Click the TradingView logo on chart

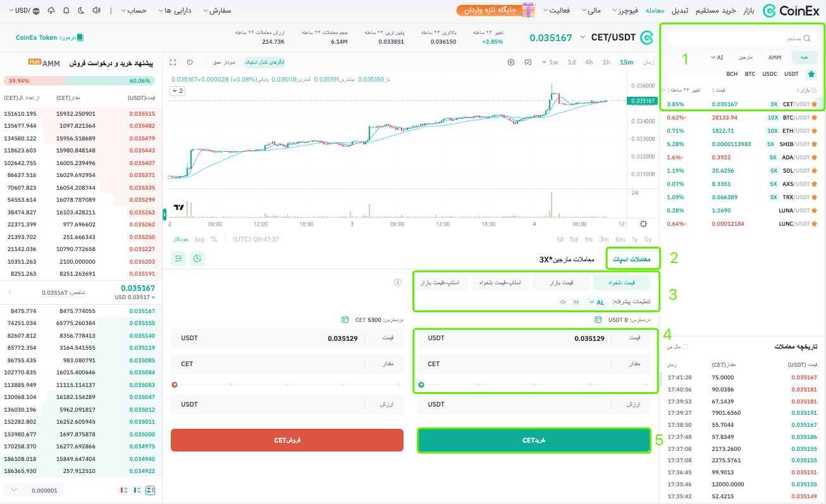(178, 207)
